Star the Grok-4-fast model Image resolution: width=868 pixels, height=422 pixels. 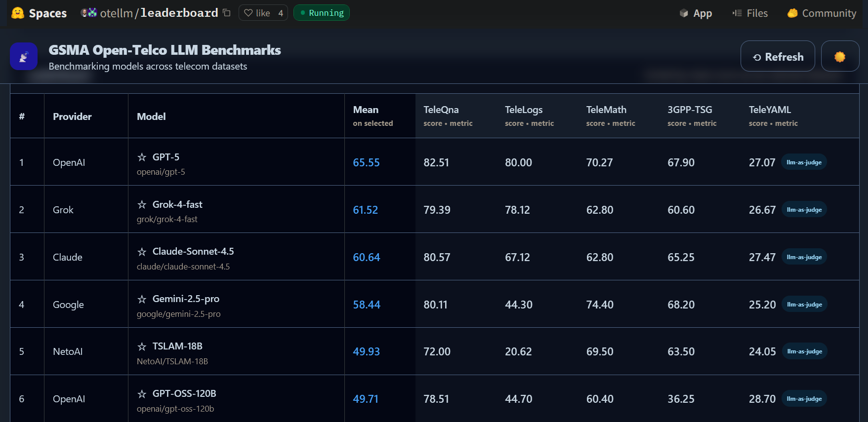[x=142, y=204]
